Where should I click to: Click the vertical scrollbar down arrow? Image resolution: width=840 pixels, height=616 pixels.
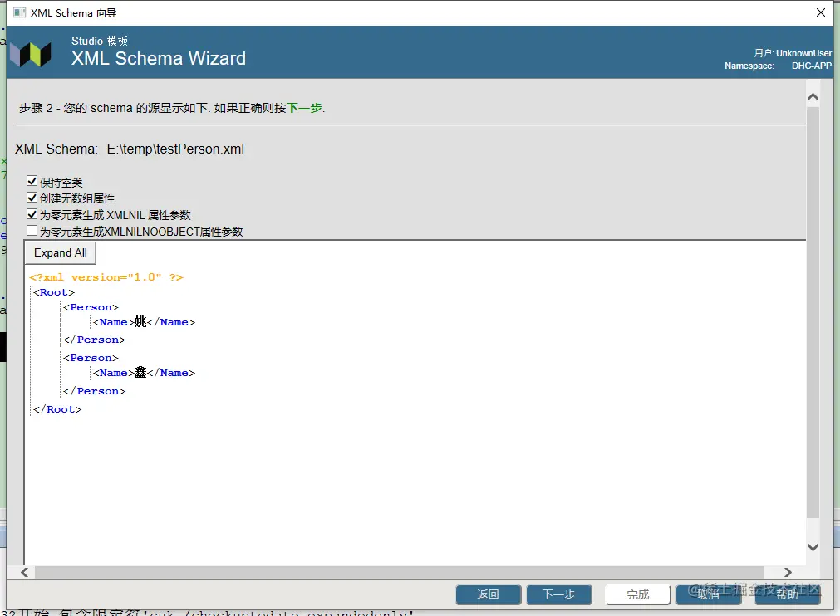click(x=813, y=547)
